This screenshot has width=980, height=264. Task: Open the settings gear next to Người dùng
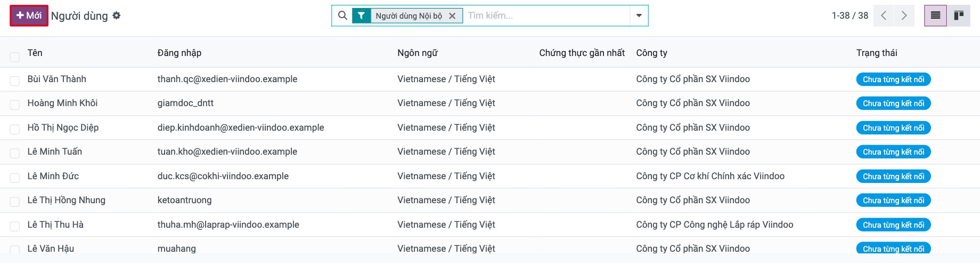point(116,15)
